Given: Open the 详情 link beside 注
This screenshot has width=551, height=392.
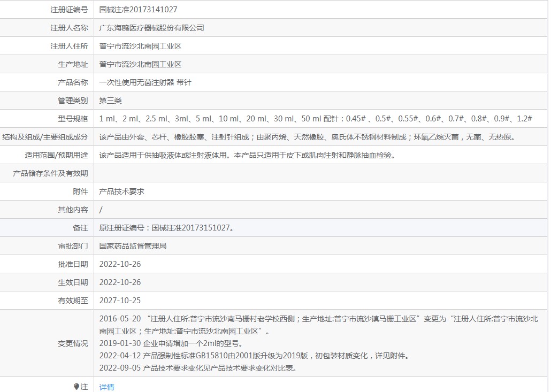Looking at the screenshot, I should point(106,387).
